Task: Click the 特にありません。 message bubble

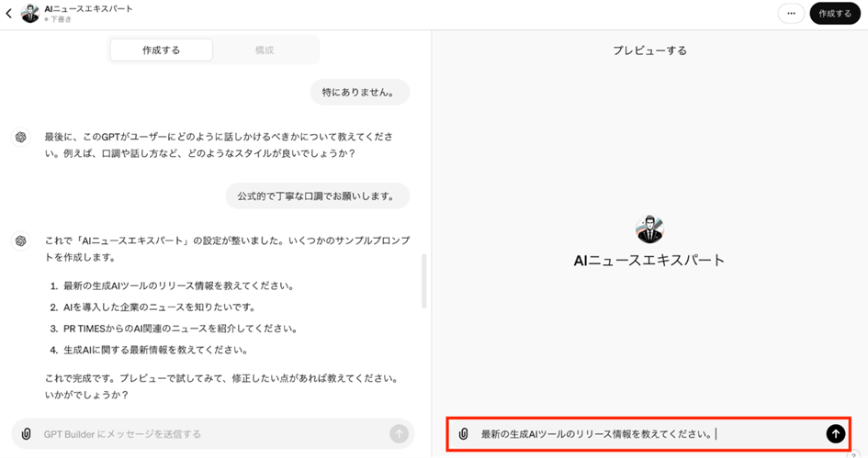Action: point(358,92)
